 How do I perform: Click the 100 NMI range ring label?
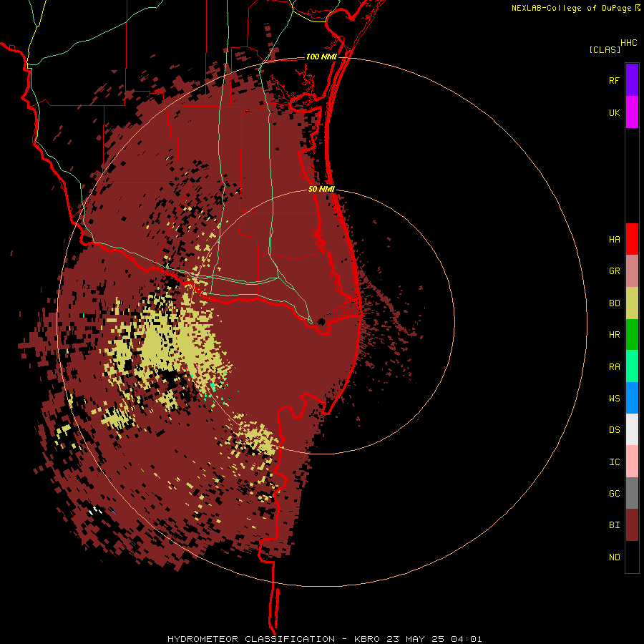tap(321, 57)
